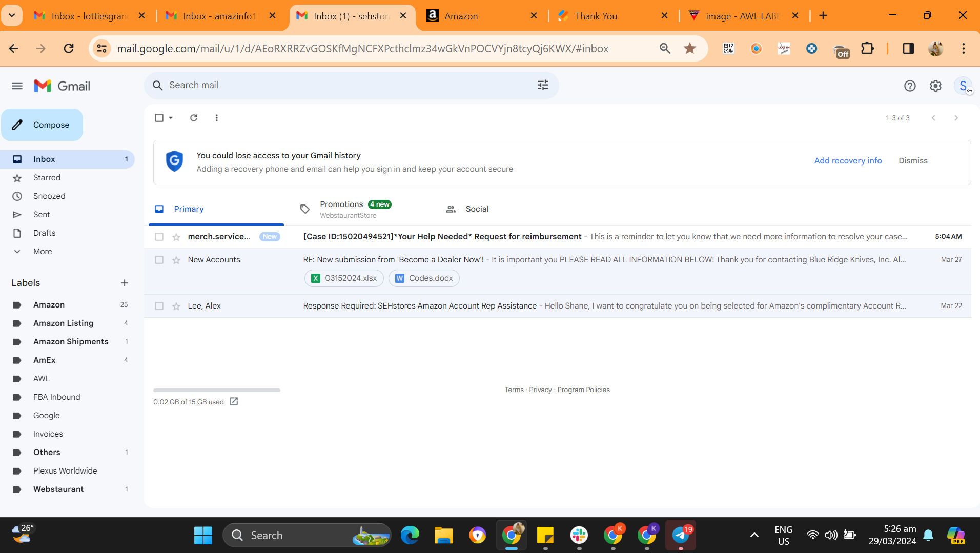Go to newer messages arrow
The image size is (980, 553).
click(x=933, y=118)
